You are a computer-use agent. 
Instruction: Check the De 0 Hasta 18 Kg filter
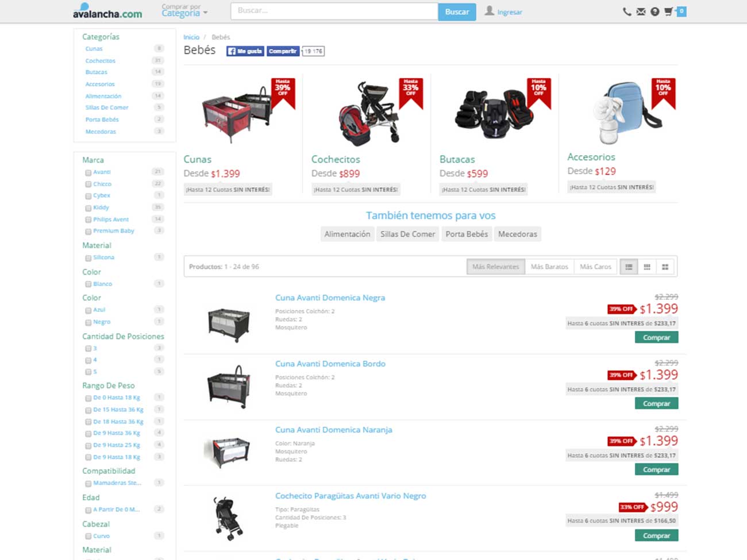click(88, 398)
